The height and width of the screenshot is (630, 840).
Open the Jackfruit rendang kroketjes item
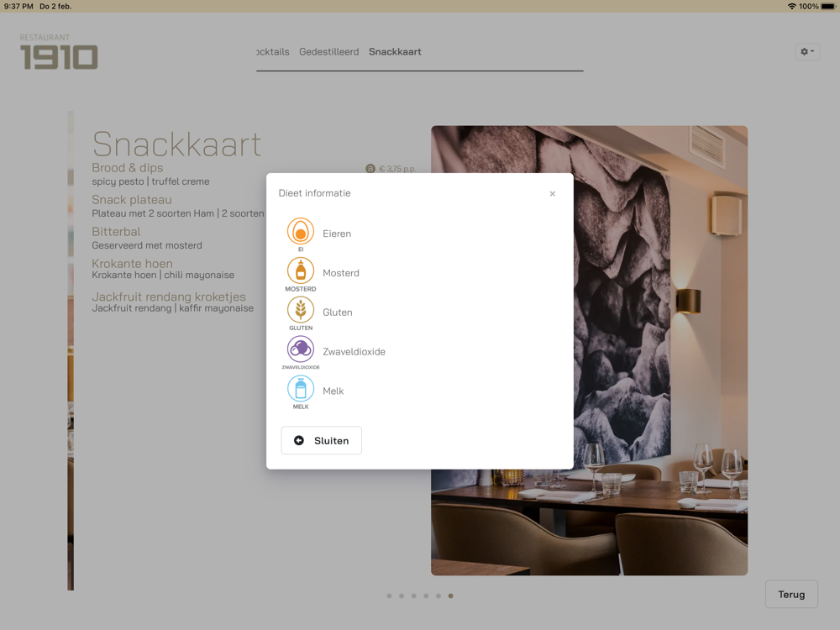(169, 297)
